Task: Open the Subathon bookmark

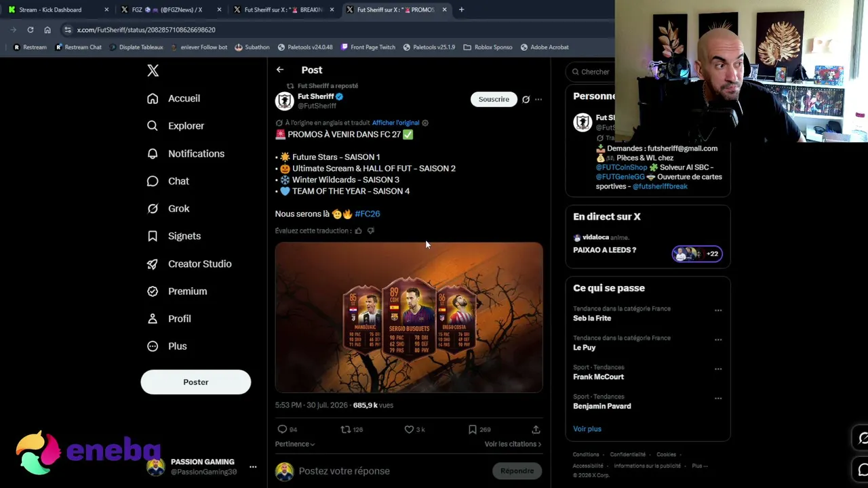Action: [252, 47]
